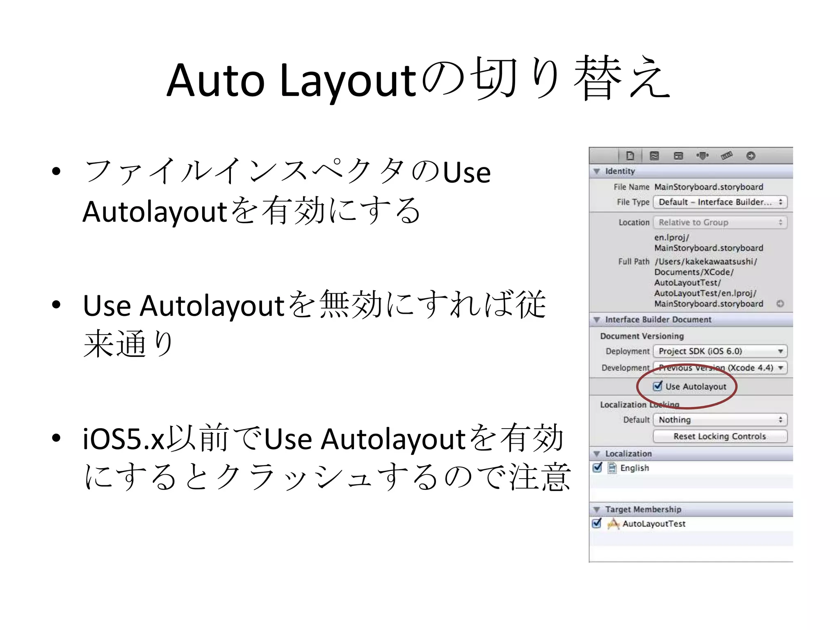Toggle the AutoLayoutTest target membership checkbox
This screenshot has height=630, width=840.
pos(597,523)
